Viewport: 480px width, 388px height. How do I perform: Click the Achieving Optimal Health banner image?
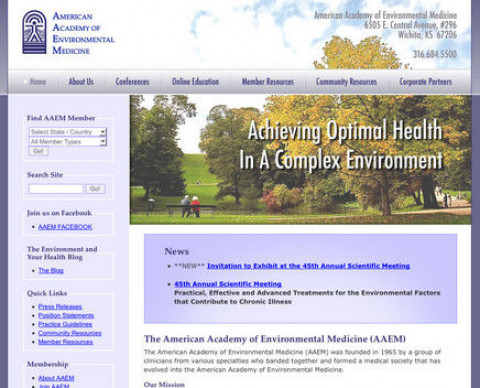coord(300,160)
